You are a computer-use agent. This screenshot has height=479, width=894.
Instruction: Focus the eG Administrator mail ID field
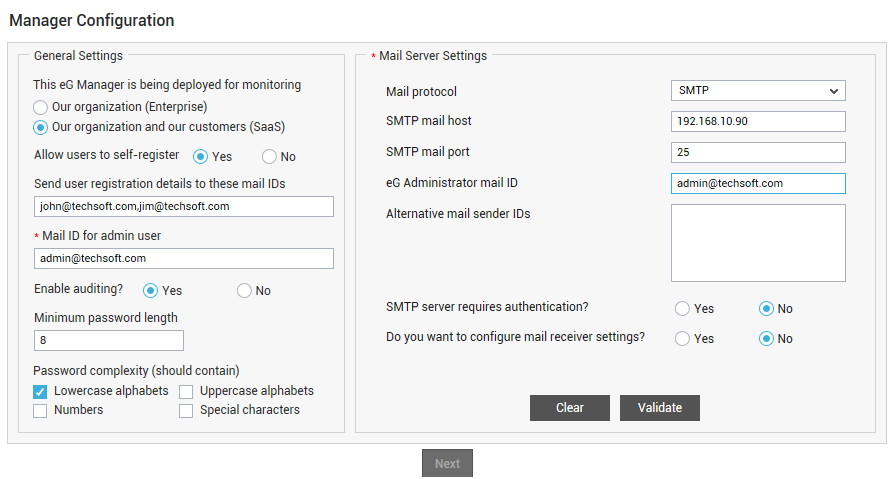(x=758, y=184)
